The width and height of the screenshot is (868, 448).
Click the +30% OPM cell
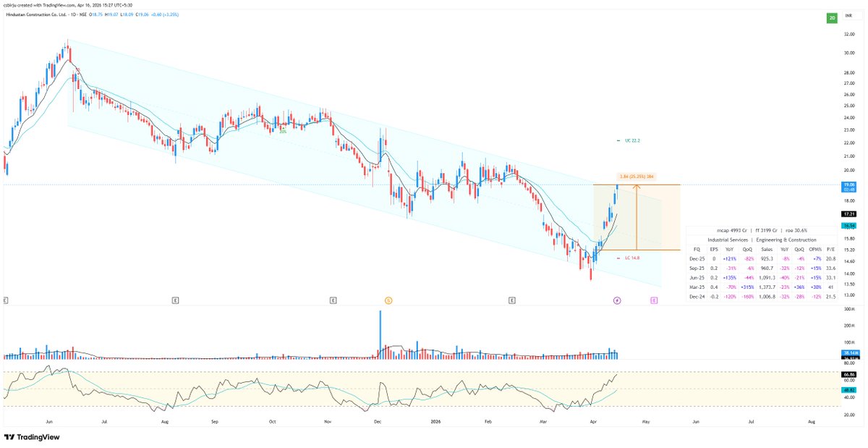[x=815, y=286]
